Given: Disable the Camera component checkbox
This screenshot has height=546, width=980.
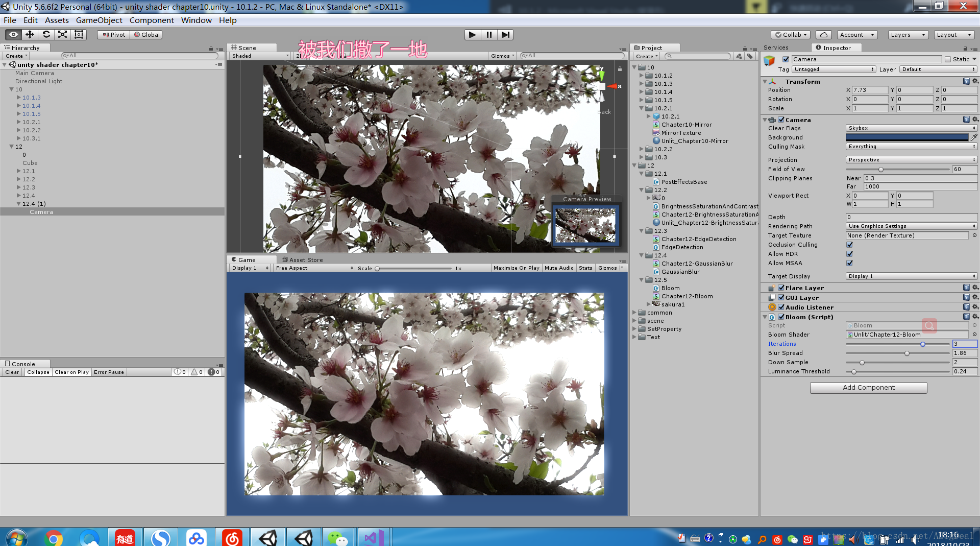Looking at the screenshot, I should 781,120.
